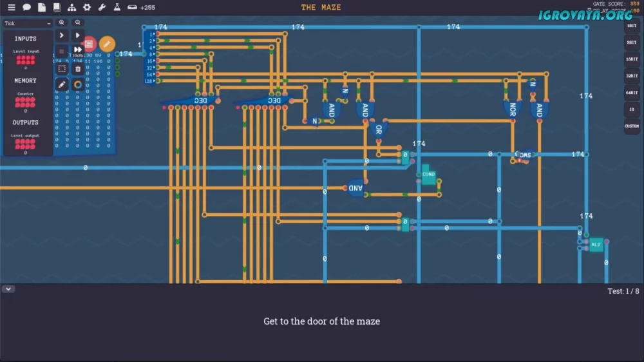Select the 32BIT component category

click(632, 76)
